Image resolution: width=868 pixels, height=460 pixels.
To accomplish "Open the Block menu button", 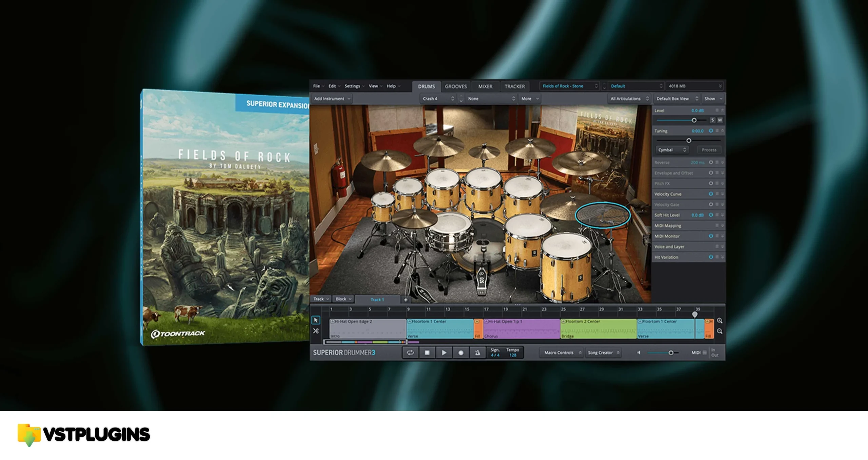I will coord(343,299).
